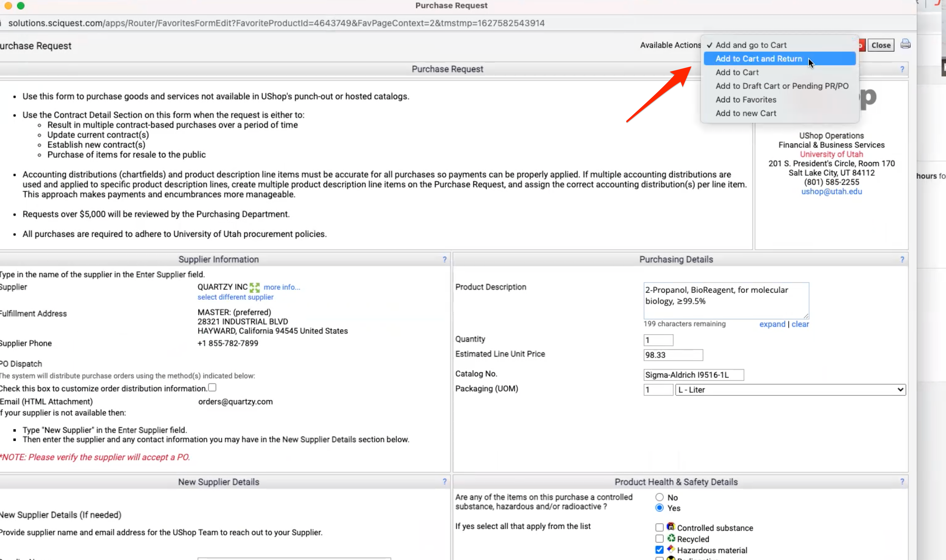Click the red supplier PO note text

pyautogui.click(x=95, y=457)
